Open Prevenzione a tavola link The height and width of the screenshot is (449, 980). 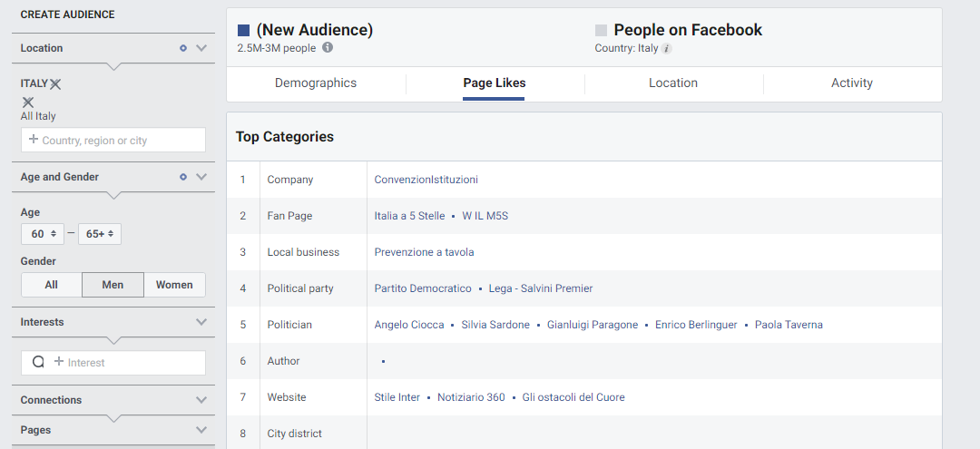pyautogui.click(x=424, y=252)
